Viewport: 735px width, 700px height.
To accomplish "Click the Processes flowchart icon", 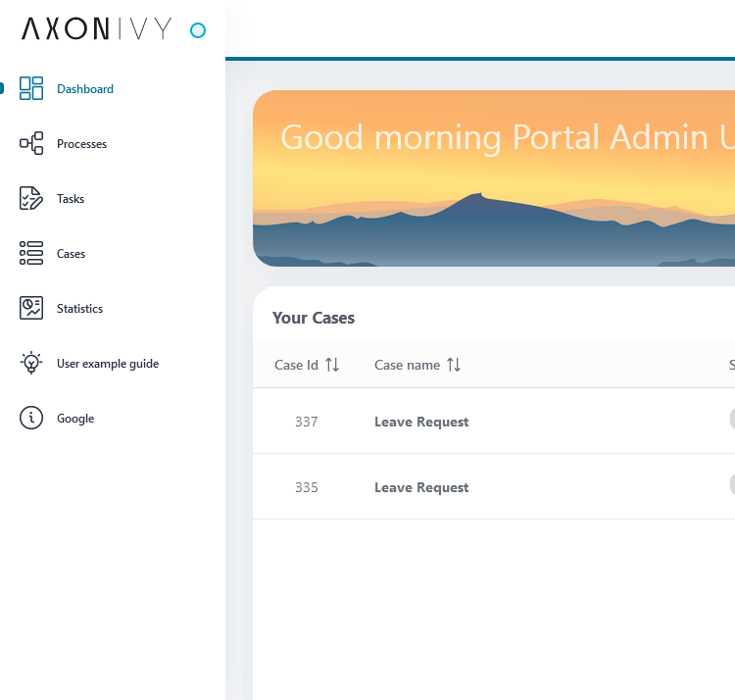I will (31, 143).
